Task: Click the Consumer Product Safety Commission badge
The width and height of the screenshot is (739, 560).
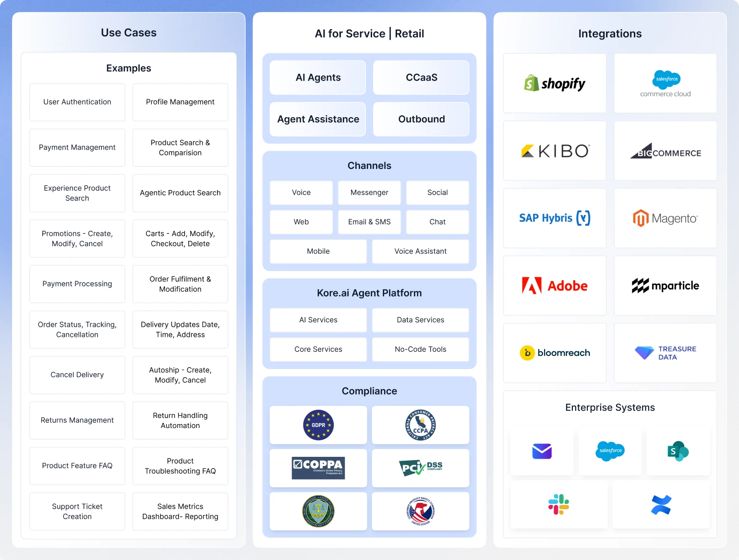Action: pos(421,511)
